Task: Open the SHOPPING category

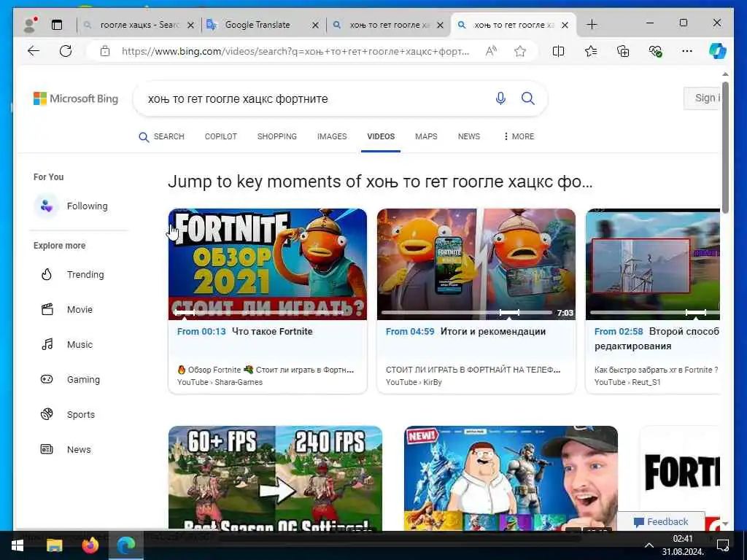Action: coord(276,136)
